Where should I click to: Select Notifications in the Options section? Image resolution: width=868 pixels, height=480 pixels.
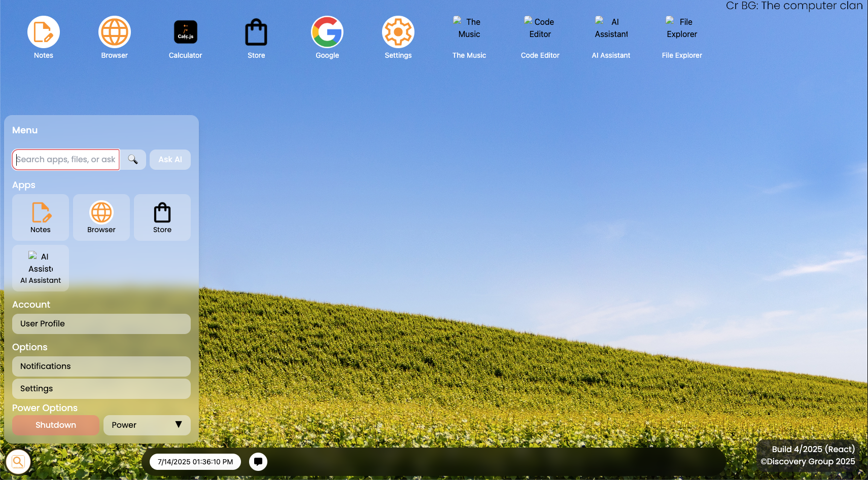101,366
